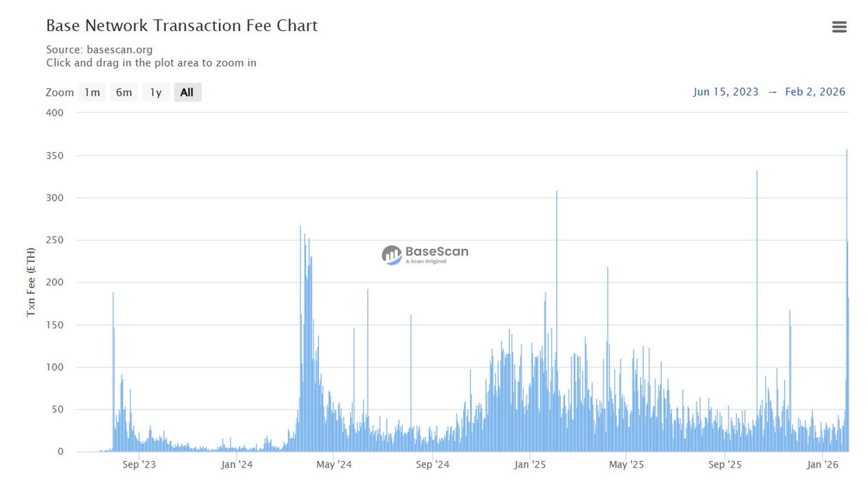Viewport: 868px width, 490px height.
Task: Edit the Jun 15, 2023 start date
Action: tap(726, 92)
